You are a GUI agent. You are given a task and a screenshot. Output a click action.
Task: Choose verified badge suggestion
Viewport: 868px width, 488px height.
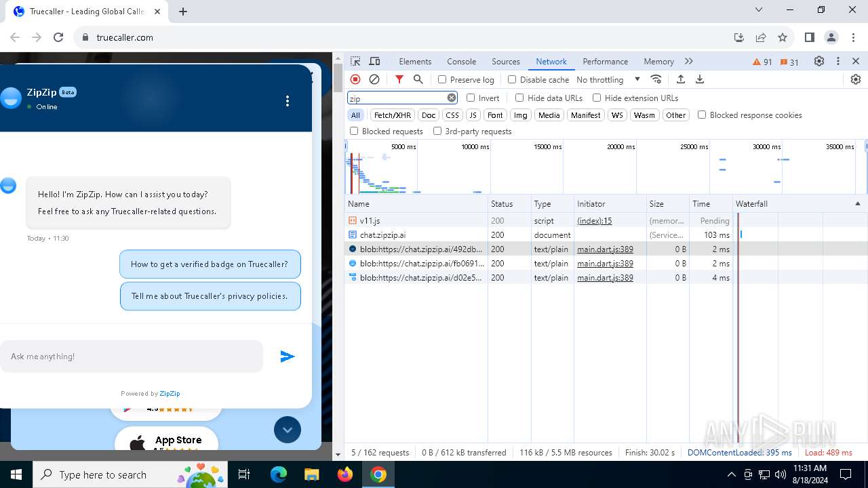(210, 264)
